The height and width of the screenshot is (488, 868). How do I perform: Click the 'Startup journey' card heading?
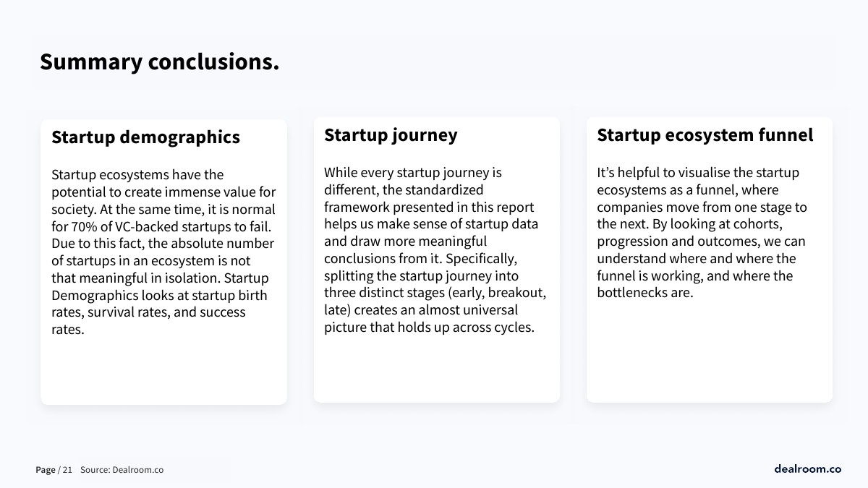tap(391, 135)
